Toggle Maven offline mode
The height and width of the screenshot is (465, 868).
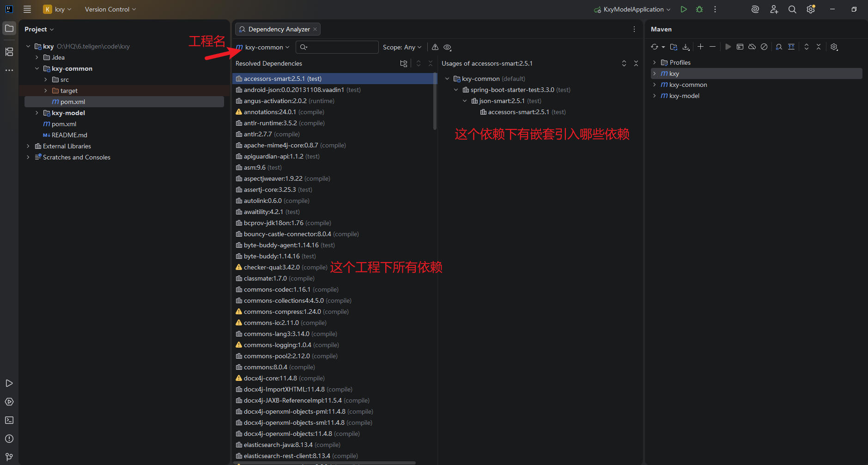[x=752, y=47]
